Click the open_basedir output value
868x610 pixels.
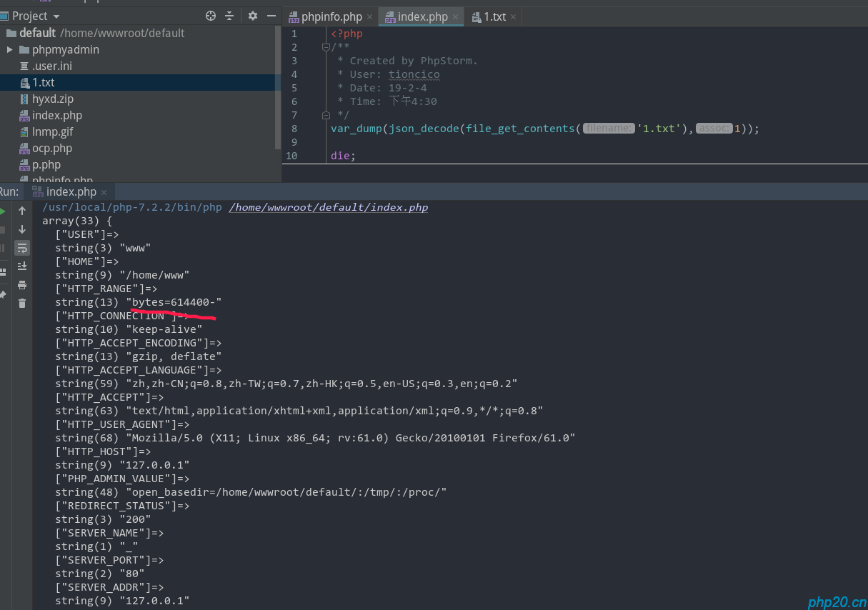pyautogui.click(x=286, y=492)
